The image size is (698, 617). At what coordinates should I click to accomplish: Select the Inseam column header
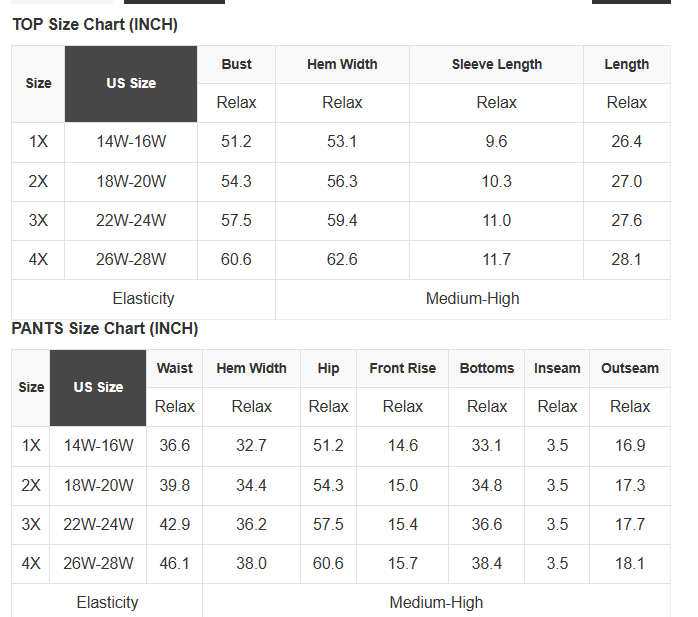557,369
